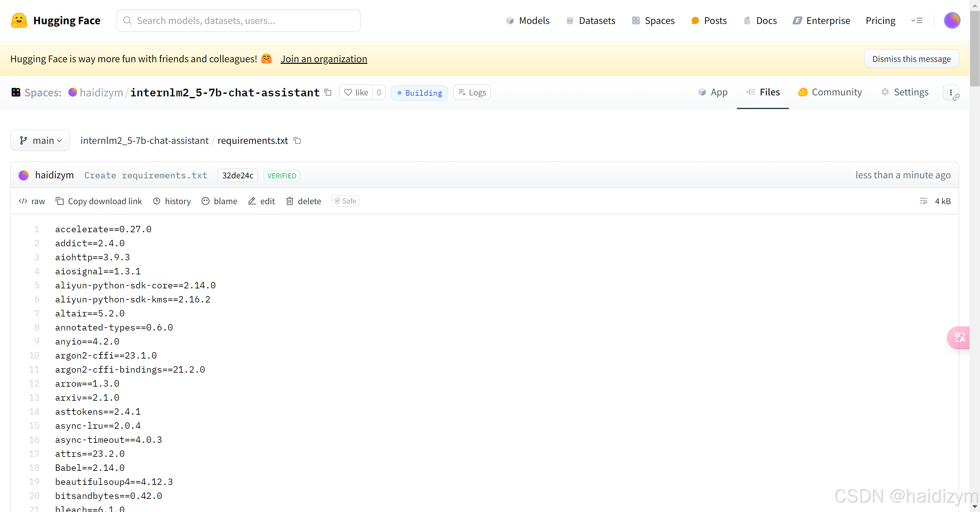Go to Models page
This screenshot has width=980, height=512.
(x=528, y=20)
